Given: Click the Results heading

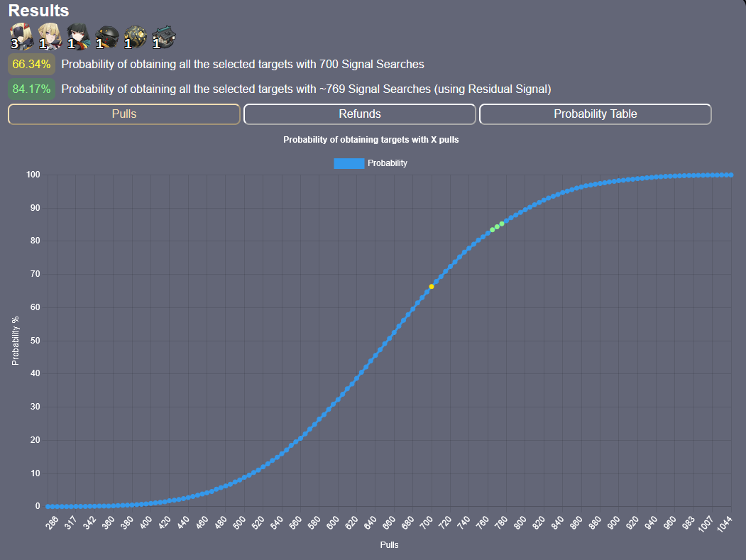Looking at the screenshot, I should pos(38,11).
